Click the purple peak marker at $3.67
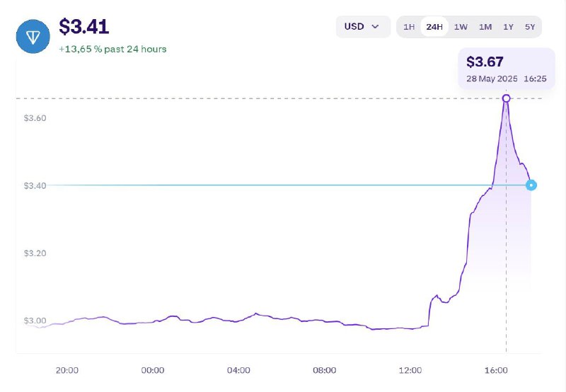 (506, 98)
